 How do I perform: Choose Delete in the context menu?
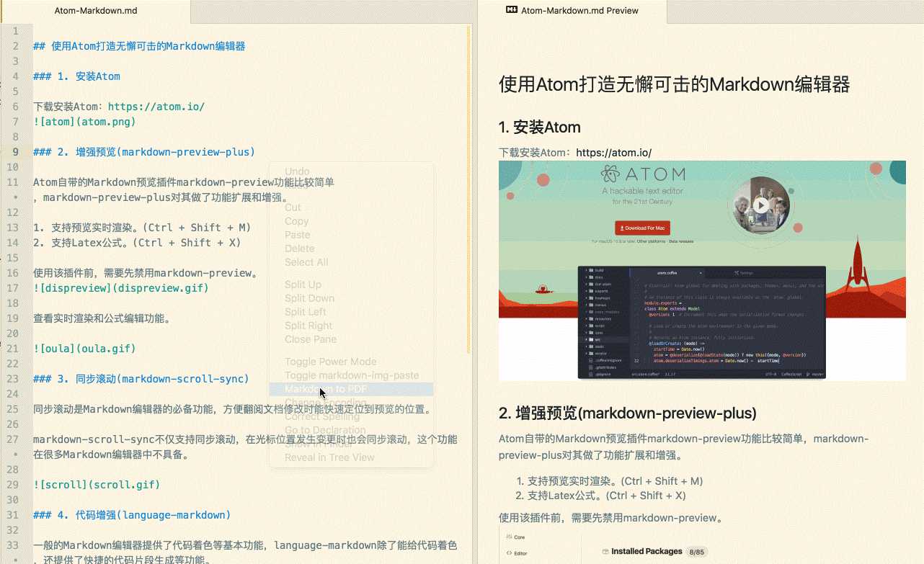click(299, 249)
